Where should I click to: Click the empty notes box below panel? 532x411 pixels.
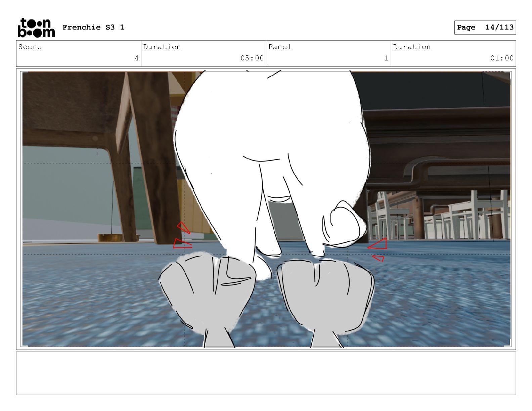coord(266,373)
